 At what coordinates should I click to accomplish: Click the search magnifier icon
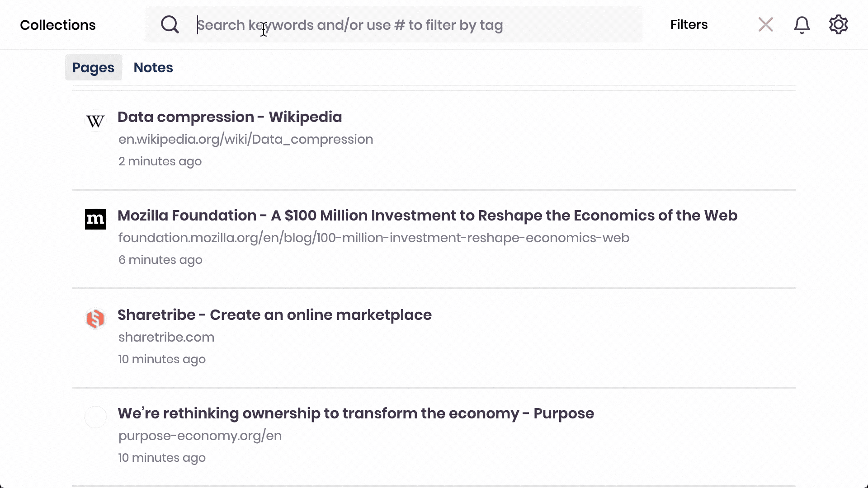pyautogui.click(x=170, y=24)
